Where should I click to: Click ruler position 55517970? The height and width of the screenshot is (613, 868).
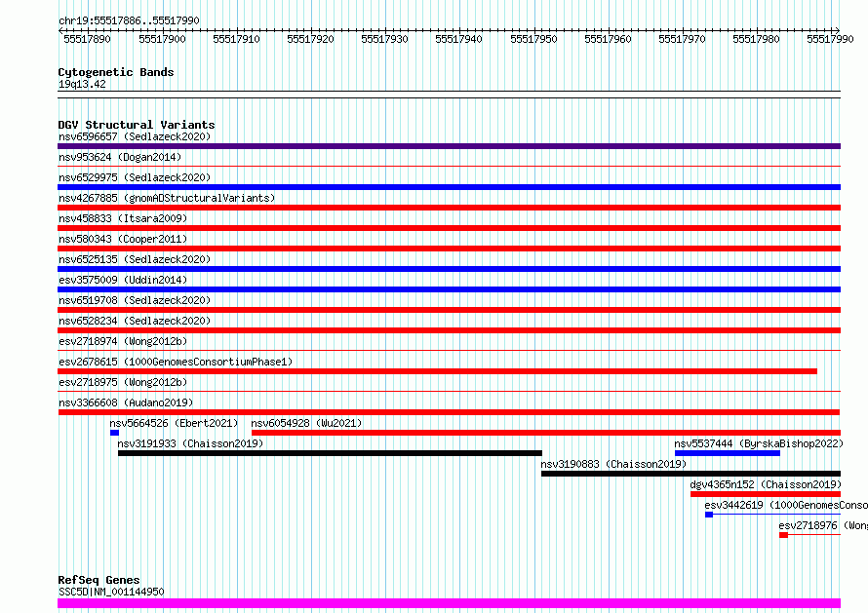click(682, 39)
